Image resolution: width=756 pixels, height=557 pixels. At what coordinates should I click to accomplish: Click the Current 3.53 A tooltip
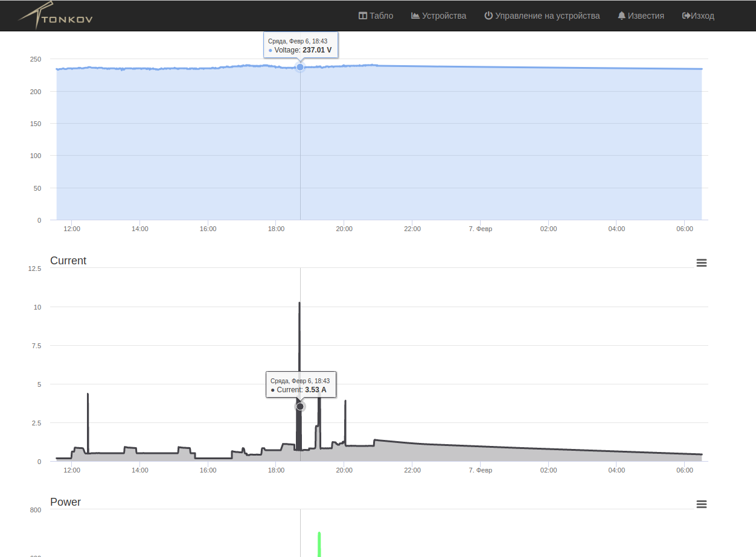(301, 385)
